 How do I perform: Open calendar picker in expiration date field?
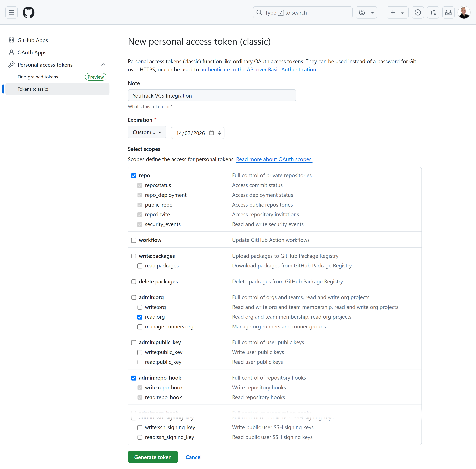click(x=211, y=133)
